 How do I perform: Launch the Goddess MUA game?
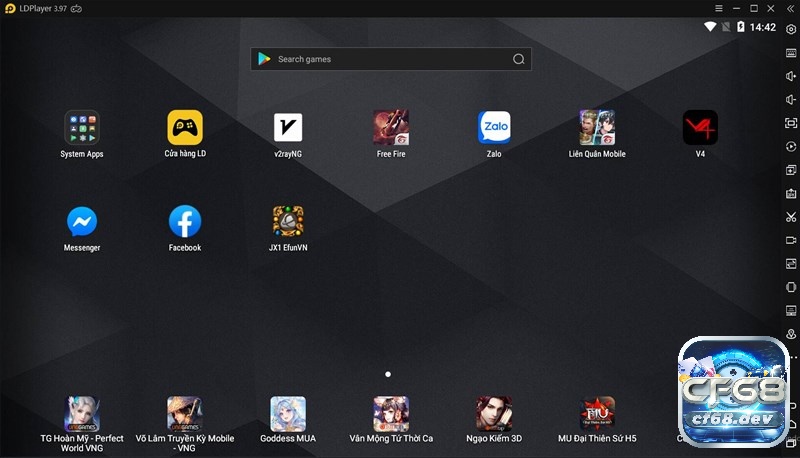(288, 414)
